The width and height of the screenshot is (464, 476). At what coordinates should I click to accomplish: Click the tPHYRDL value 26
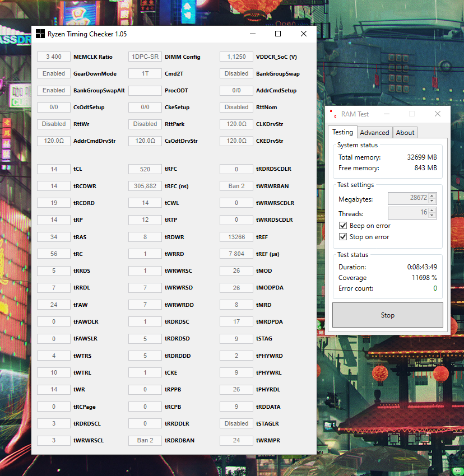pos(236,390)
